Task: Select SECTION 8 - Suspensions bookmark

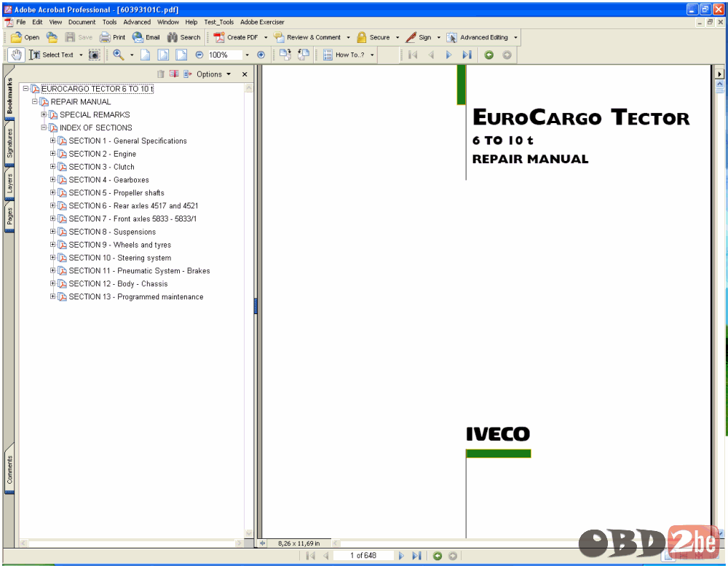Action: (112, 232)
